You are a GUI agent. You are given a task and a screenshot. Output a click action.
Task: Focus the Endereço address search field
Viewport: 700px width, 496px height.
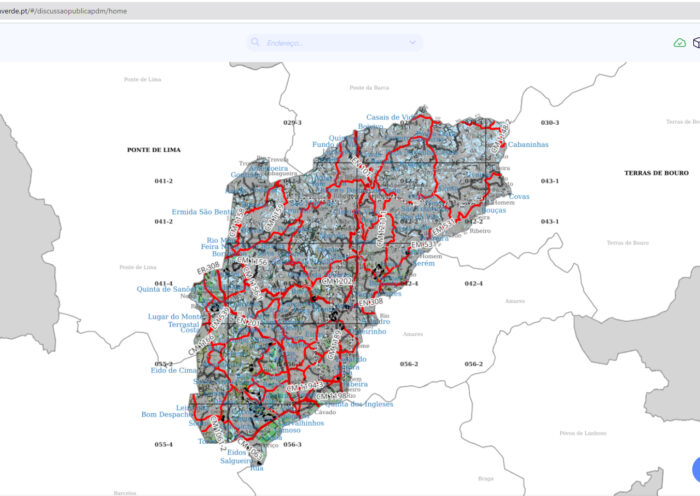click(330, 43)
